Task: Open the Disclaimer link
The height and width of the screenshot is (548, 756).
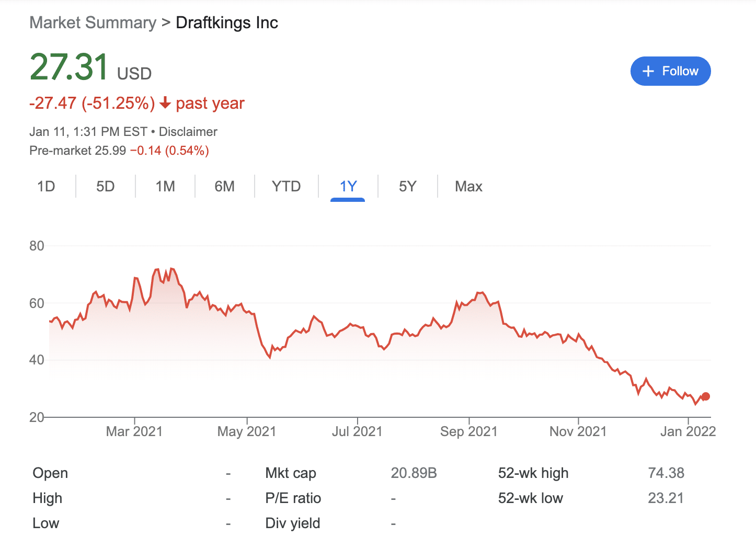Action: coord(188,132)
